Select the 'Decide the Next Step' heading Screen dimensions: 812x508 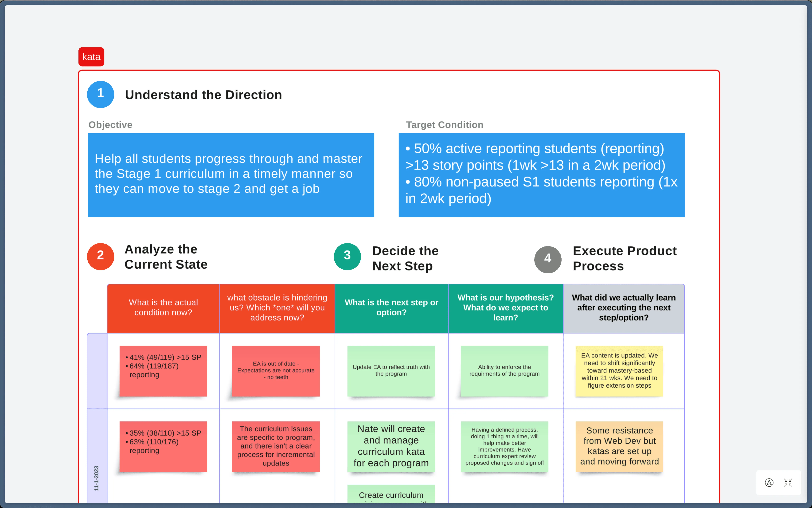[x=405, y=258]
